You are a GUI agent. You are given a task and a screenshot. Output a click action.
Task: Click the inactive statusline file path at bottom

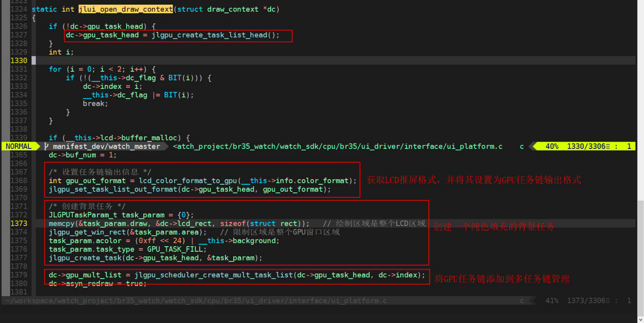(196, 301)
